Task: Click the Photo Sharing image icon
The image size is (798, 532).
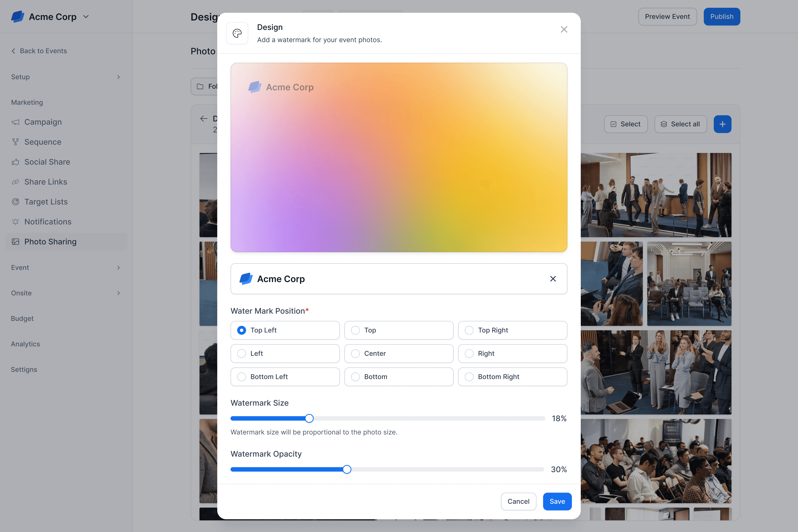Action: click(x=16, y=242)
